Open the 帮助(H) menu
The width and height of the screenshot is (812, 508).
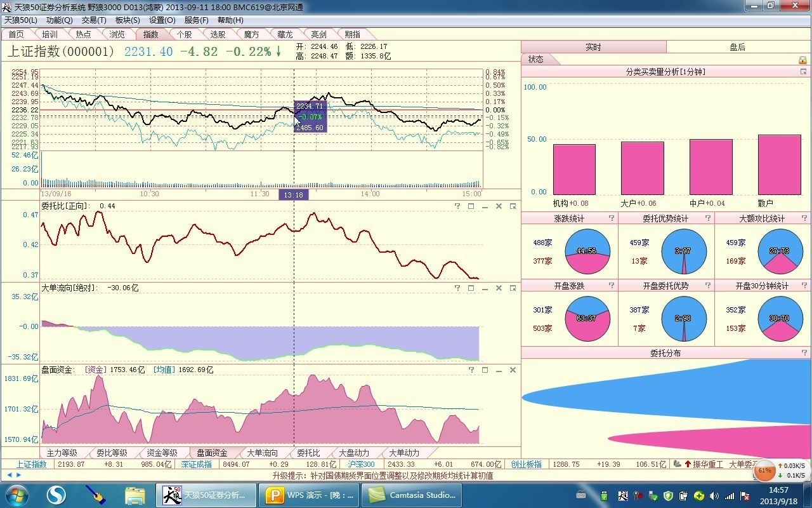point(230,20)
